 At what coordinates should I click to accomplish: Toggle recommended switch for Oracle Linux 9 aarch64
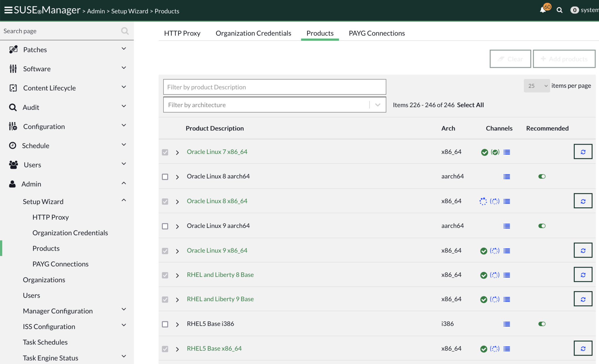[x=542, y=226]
